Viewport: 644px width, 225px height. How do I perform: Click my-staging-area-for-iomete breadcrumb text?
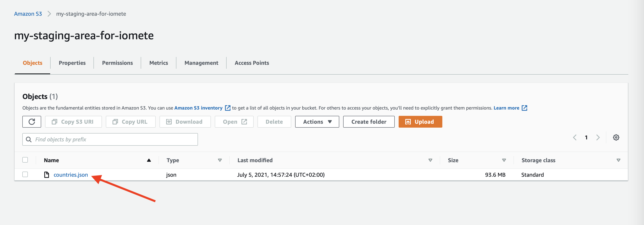tap(91, 14)
